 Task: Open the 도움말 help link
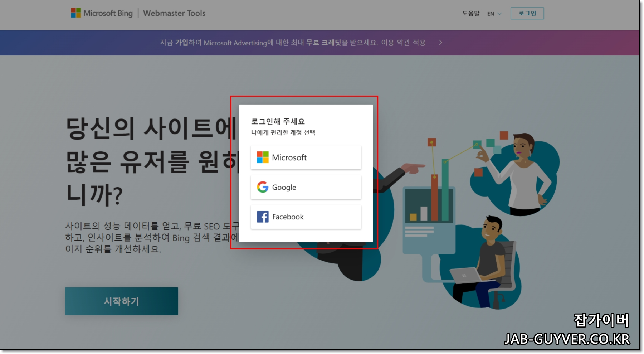[x=470, y=13]
